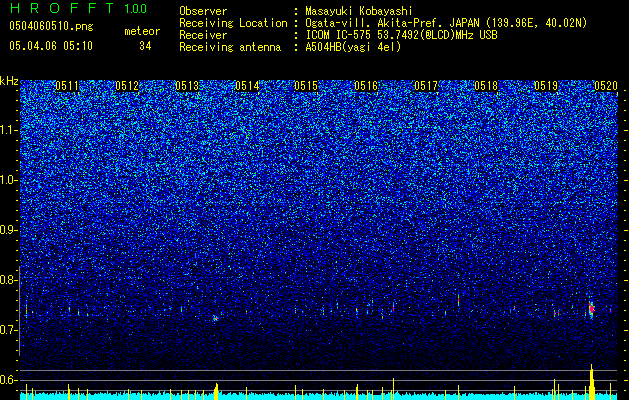Click the wide yellow power peak after 0513
The height and width of the screenshot is (400, 629).
point(216,392)
